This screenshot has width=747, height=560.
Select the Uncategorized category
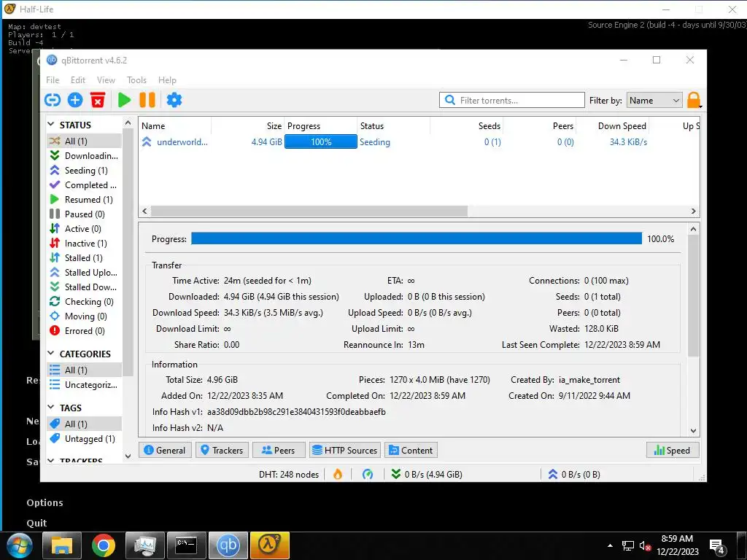coord(84,385)
